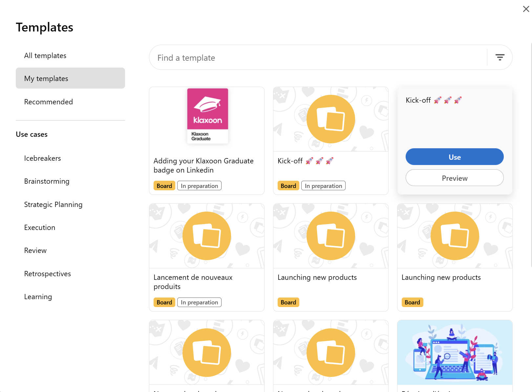This screenshot has height=392, width=532.
Task: Click the illustrated team template thumbnail
Action: (x=455, y=352)
